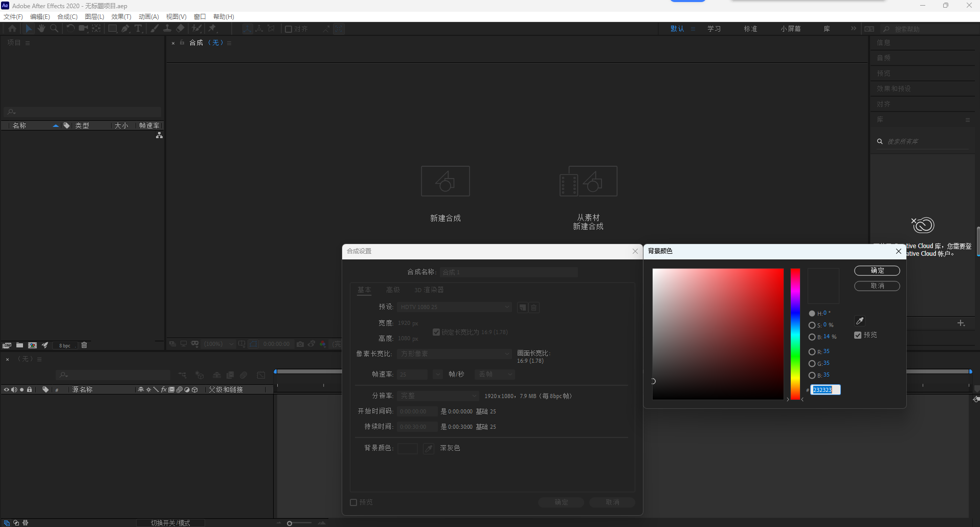980x527 pixels.
Task: Click 确定 in the 背景颜色 dialog
Action: [877, 271]
